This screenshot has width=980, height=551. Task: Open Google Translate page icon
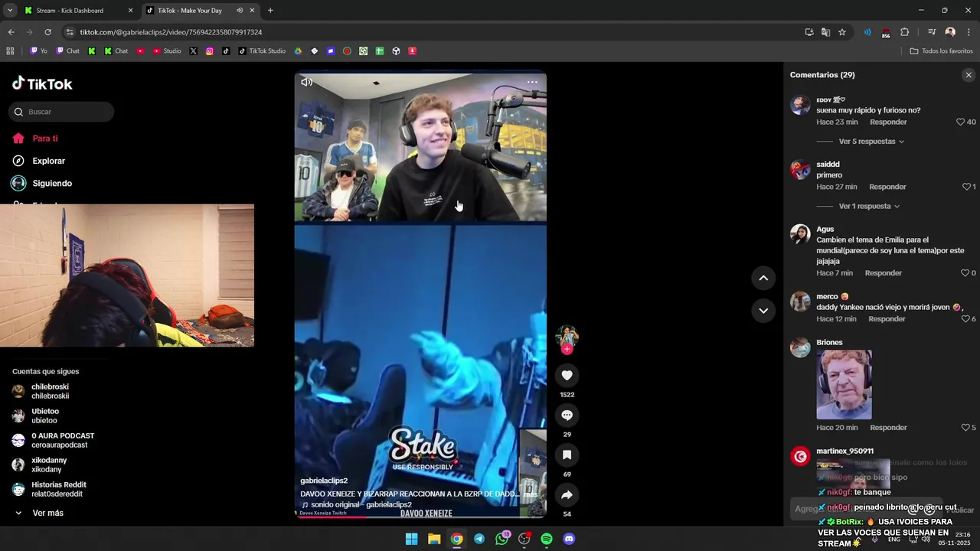tap(825, 32)
